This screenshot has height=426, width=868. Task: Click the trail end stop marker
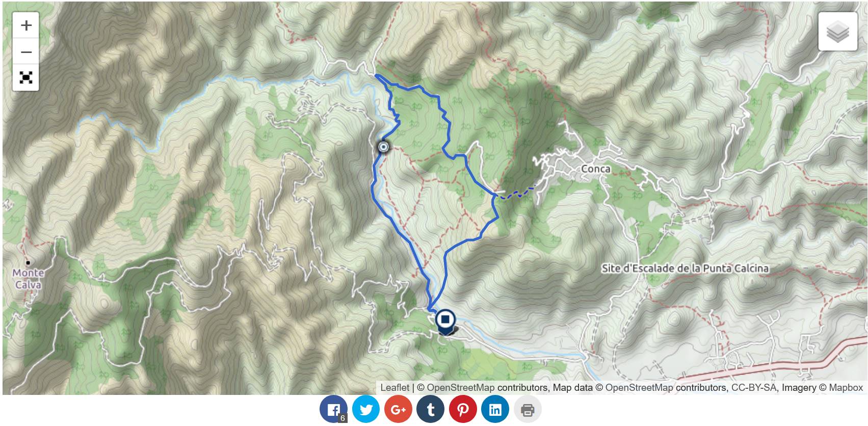pyautogui.click(x=445, y=322)
